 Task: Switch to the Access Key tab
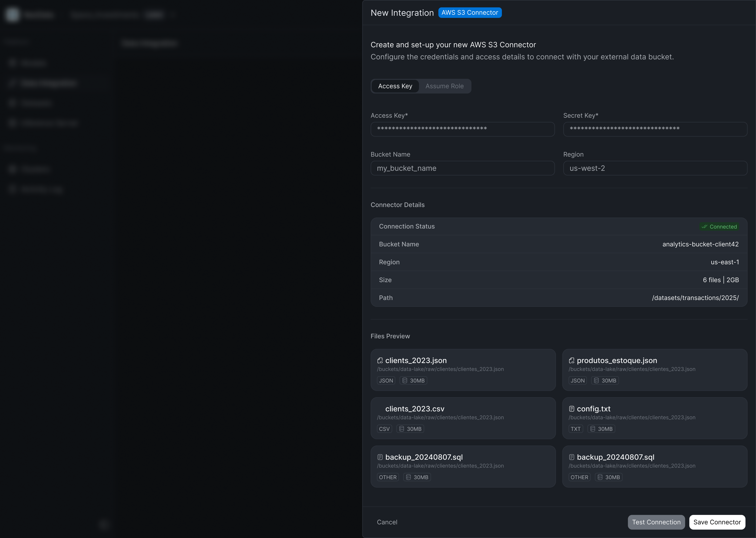tap(395, 86)
